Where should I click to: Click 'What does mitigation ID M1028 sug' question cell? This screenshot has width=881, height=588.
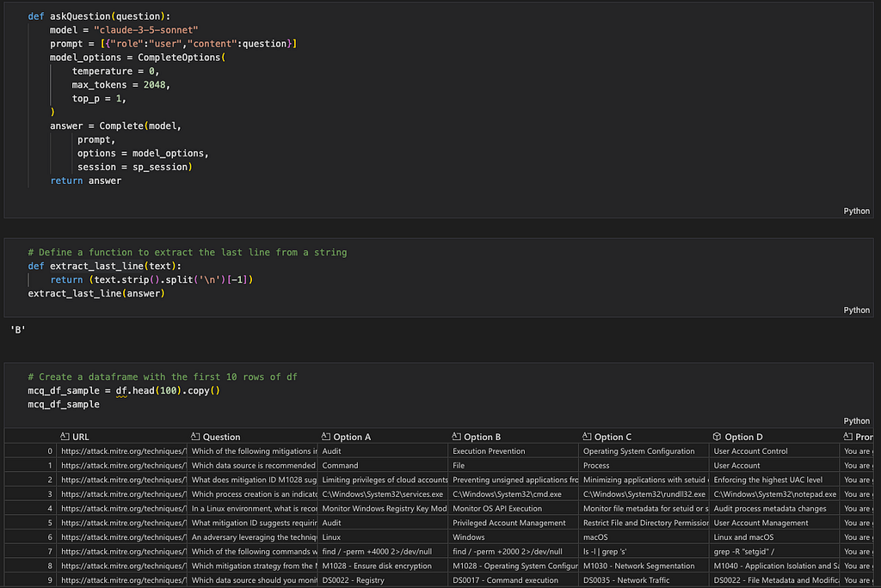click(252, 480)
